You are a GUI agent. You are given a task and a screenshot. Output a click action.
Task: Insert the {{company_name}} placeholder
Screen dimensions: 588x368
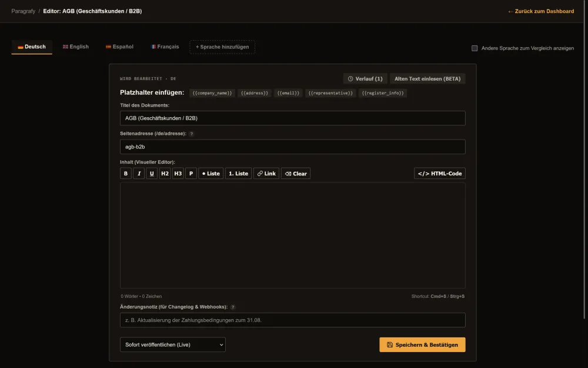click(x=212, y=93)
